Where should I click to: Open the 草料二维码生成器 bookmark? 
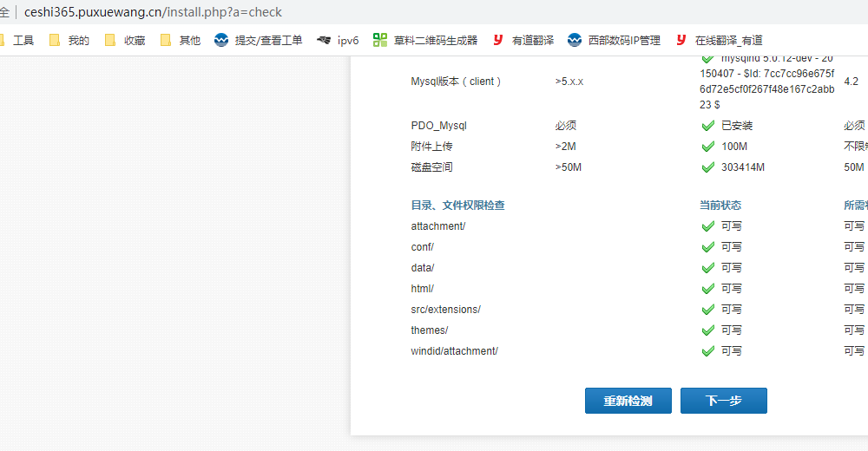tap(425, 41)
